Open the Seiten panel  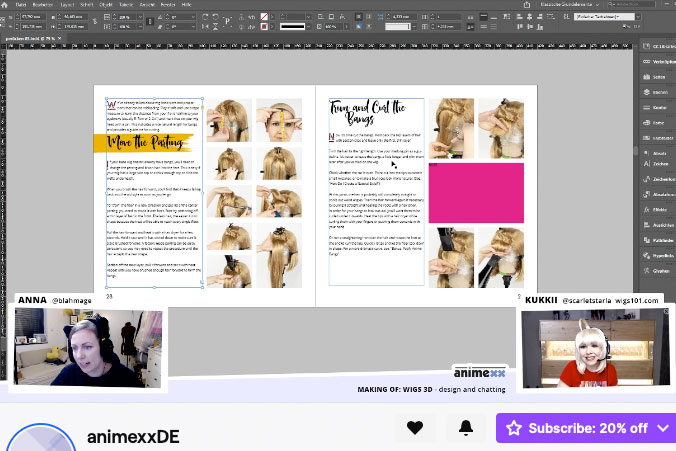(x=654, y=77)
